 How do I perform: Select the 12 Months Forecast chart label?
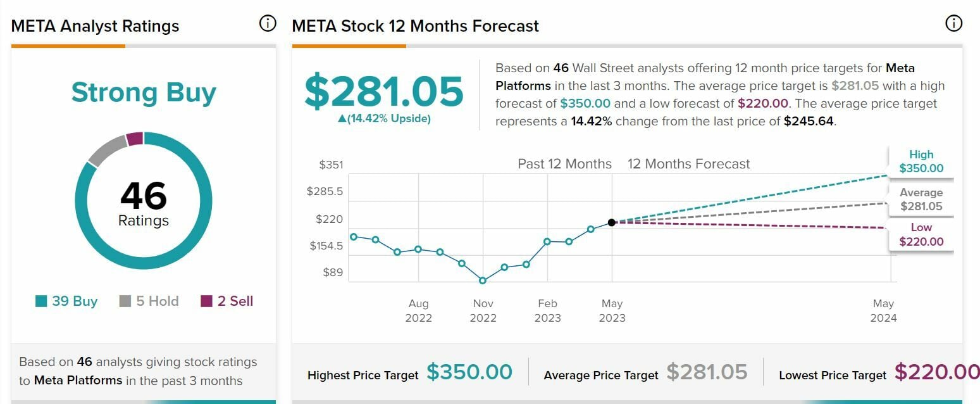pos(688,164)
